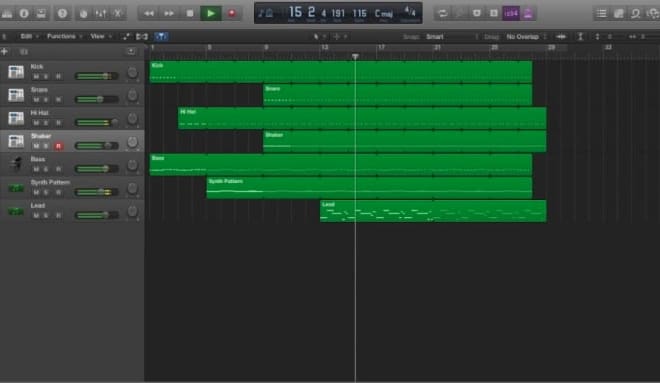Click the bar position 15 in LCD
Viewport: 660px width, 383px height.
click(295, 12)
